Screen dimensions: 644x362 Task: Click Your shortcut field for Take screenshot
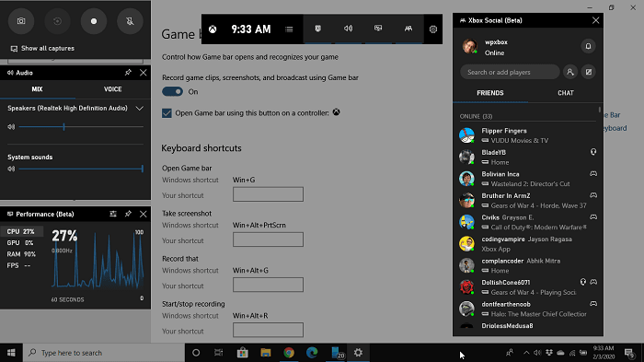click(269, 239)
